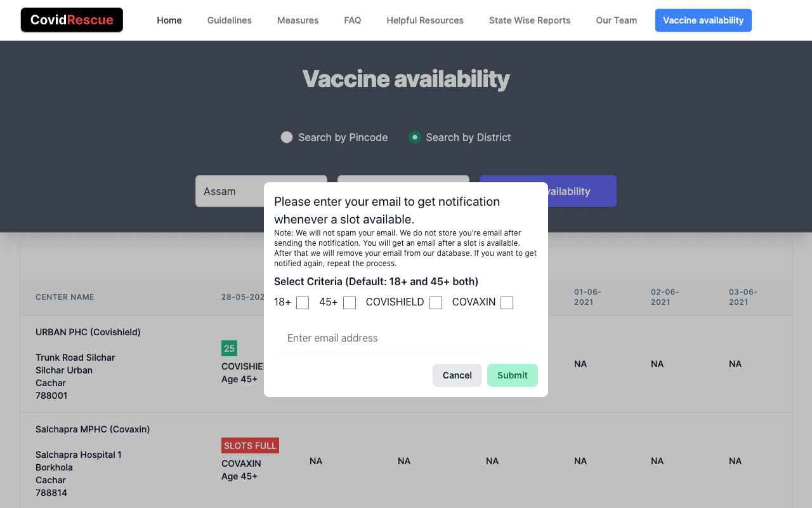This screenshot has height=508, width=812.
Task: Enable the COVAXIN checkbox
Action: (x=507, y=303)
